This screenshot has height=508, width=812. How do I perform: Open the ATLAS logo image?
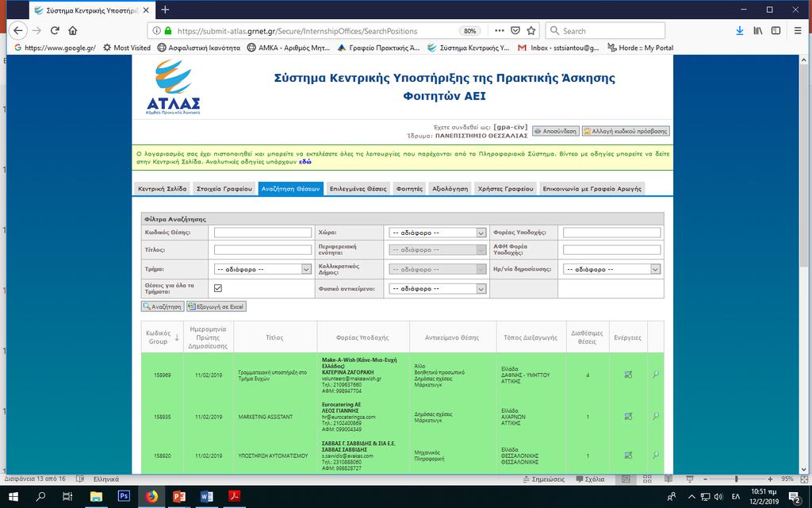tap(173, 87)
